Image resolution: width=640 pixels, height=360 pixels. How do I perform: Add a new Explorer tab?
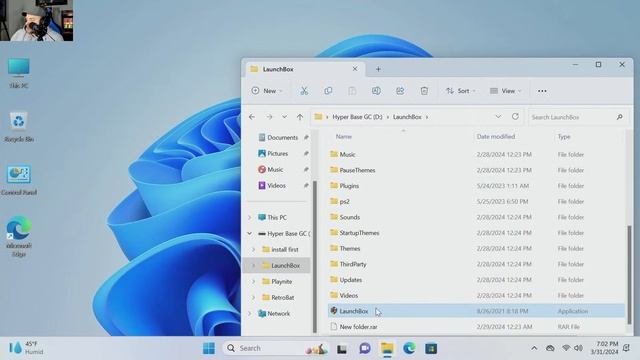pos(378,69)
